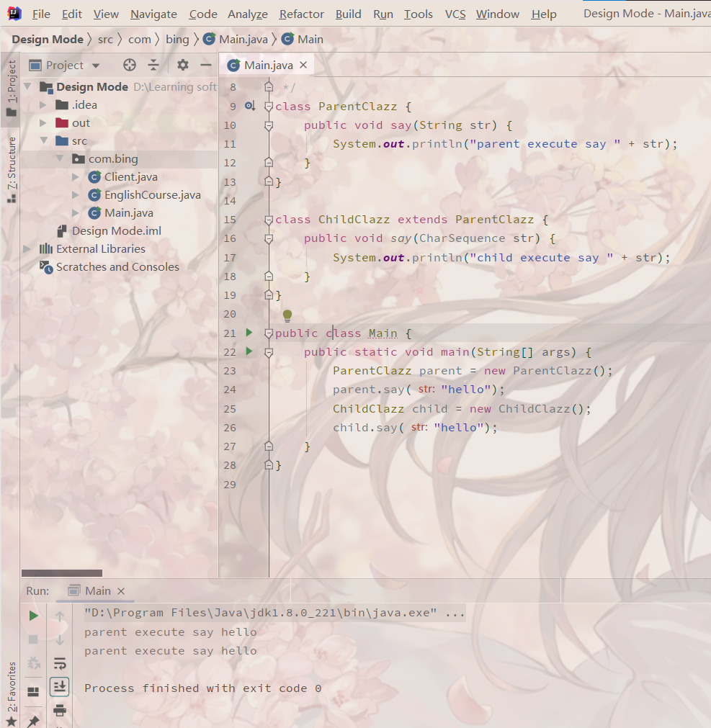Open the Edit menu
This screenshot has height=728, width=711.
(71, 14)
